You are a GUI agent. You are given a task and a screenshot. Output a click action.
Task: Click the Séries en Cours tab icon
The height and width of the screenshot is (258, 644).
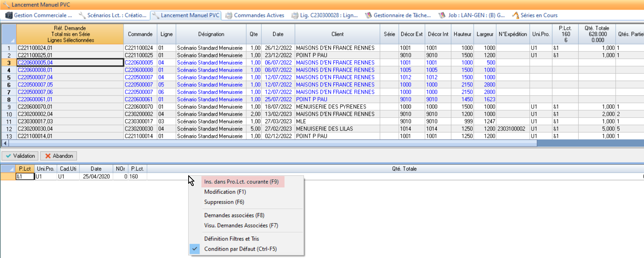pos(515,15)
